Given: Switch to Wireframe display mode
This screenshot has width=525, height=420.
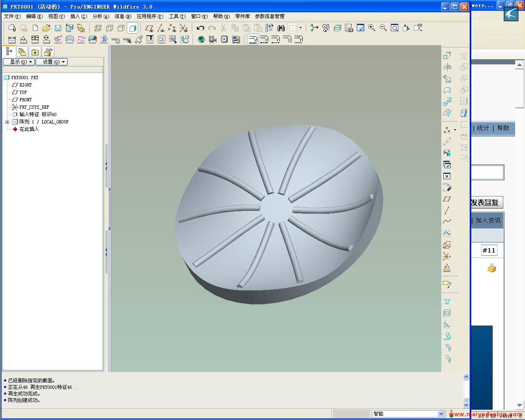Looking at the screenshot, I should (98, 28).
